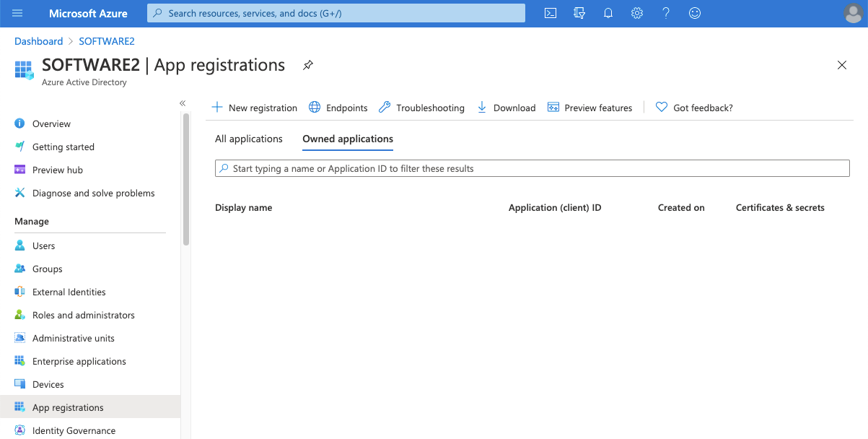This screenshot has height=439, width=868.
Task: Click the help question mark icon
Action: [666, 13]
